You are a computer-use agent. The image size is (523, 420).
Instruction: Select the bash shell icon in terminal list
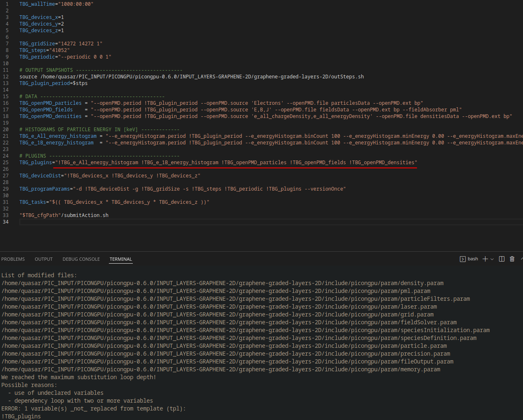click(x=462, y=259)
